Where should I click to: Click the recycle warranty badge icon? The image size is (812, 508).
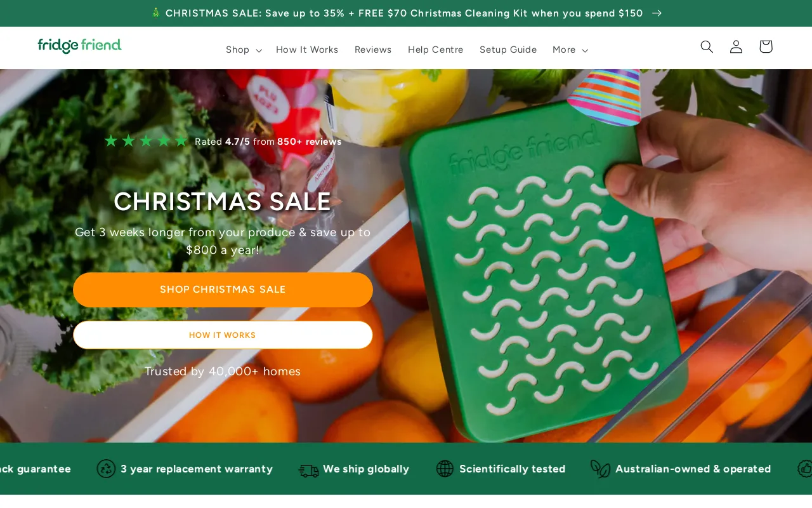pyautogui.click(x=106, y=469)
